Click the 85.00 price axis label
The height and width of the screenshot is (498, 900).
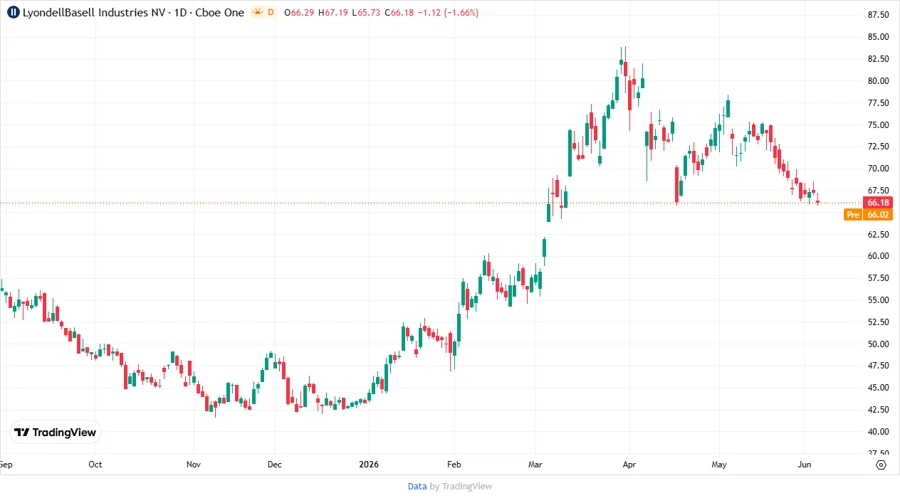tap(878, 37)
